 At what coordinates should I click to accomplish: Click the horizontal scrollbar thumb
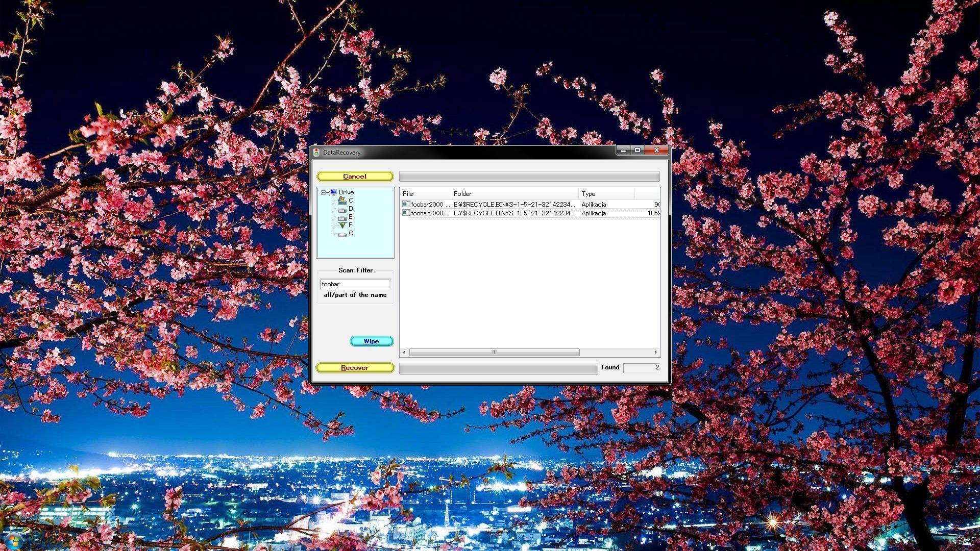click(x=494, y=352)
